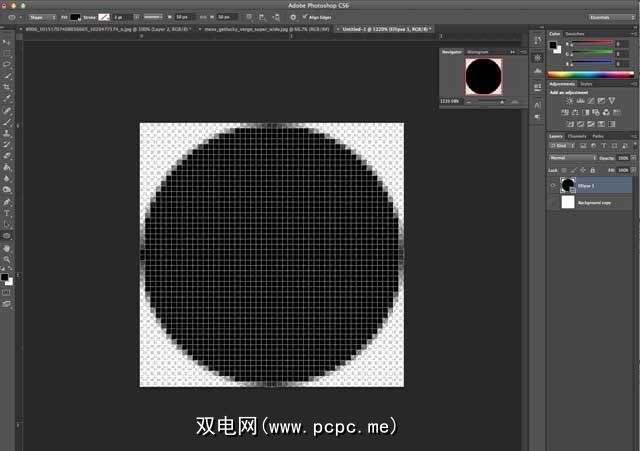640x451 pixels.
Task: Select the Lasso tool
Action: tap(7, 64)
